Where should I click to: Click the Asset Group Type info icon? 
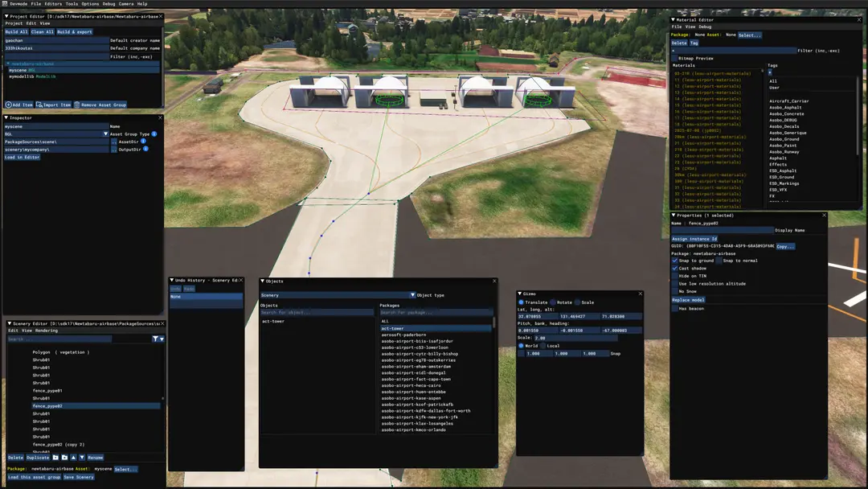[x=154, y=134]
